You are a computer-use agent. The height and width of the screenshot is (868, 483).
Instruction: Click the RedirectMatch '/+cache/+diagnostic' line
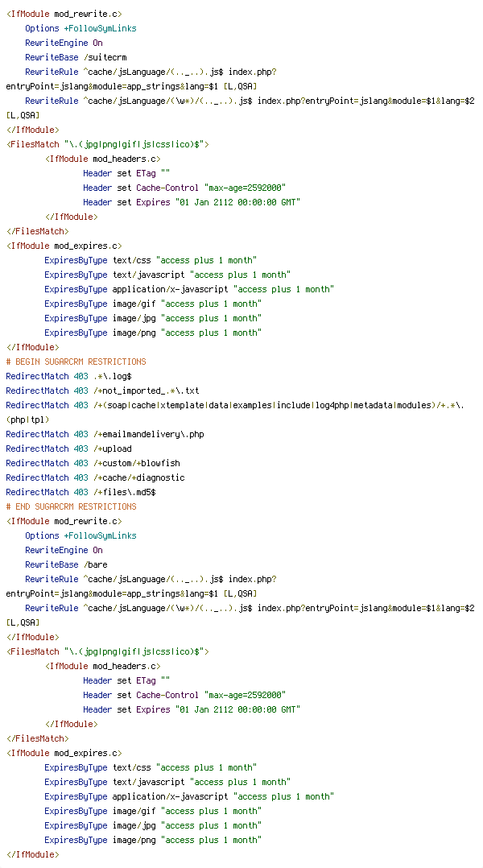pos(95,477)
